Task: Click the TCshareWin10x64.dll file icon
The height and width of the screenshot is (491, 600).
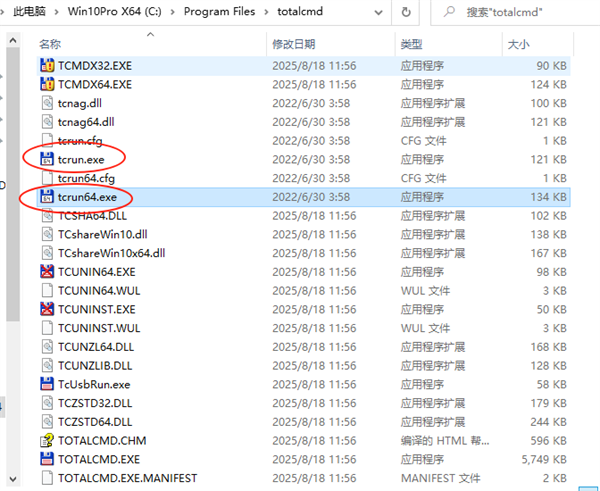Action: (47, 253)
